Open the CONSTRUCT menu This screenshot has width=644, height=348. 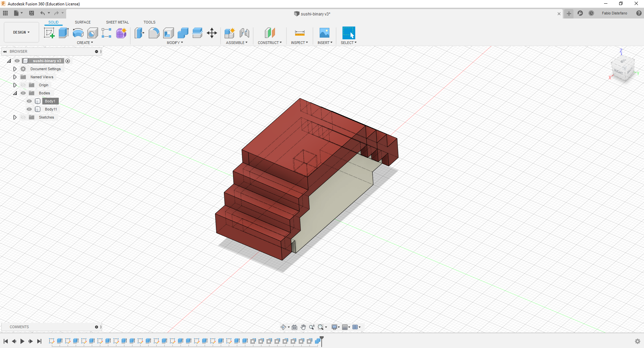pos(270,43)
